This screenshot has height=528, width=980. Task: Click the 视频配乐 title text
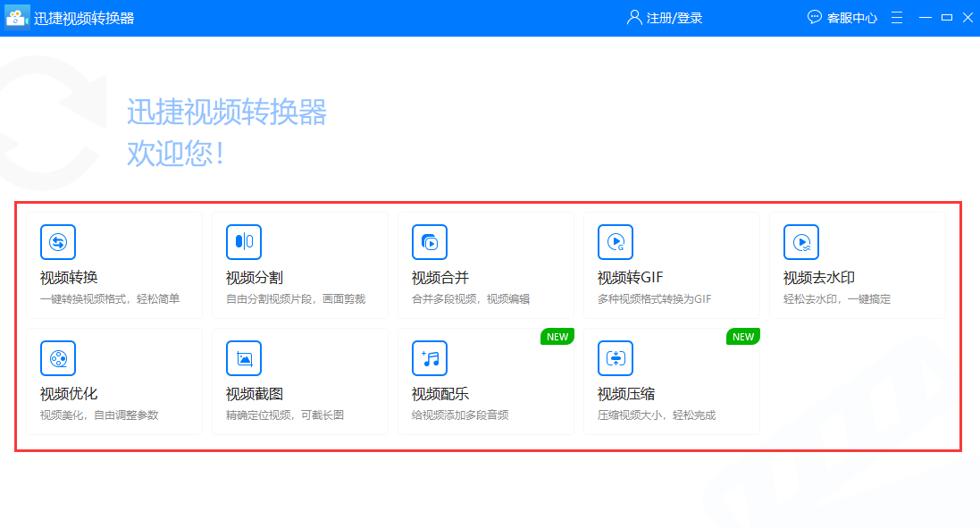click(440, 394)
